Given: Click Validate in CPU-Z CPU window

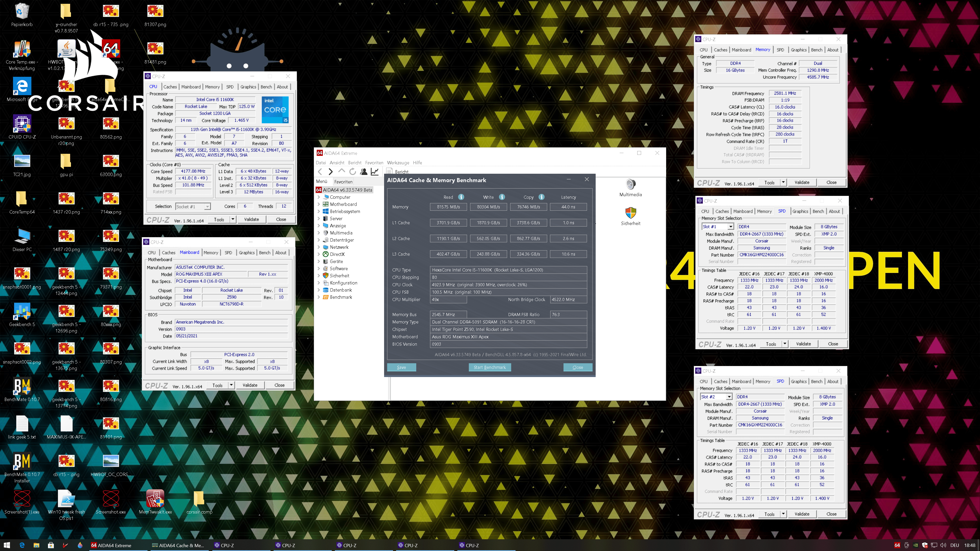Looking at the screenshot, I should point(251,219).
